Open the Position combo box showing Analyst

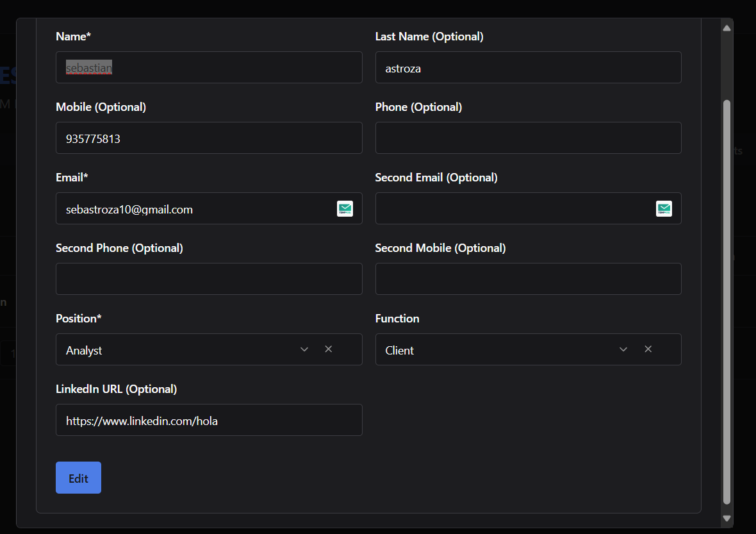click(x=173, y=350)
